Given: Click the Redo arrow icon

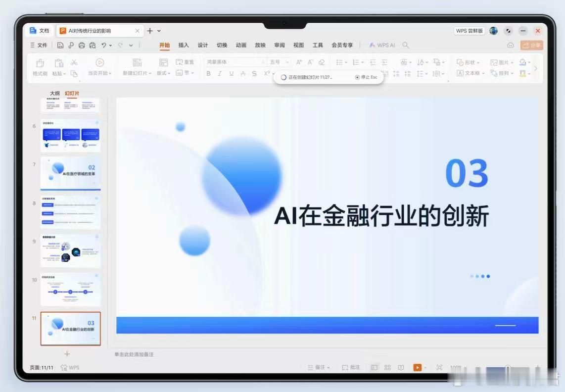Looking at the screenshot, I should pyautogui.click(x=120, y=45).
